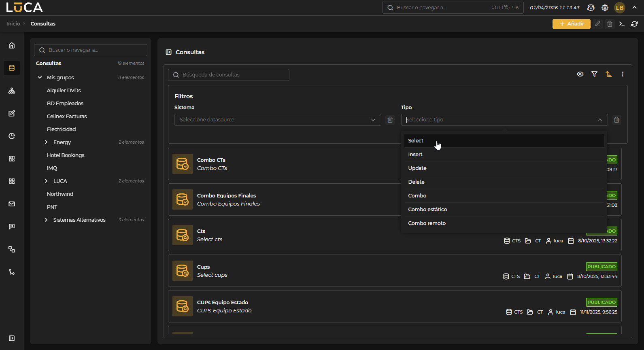The width and height of the screenshot is (644, 350).
Task: Open the console terminal icon
Action: click(622, 24)
